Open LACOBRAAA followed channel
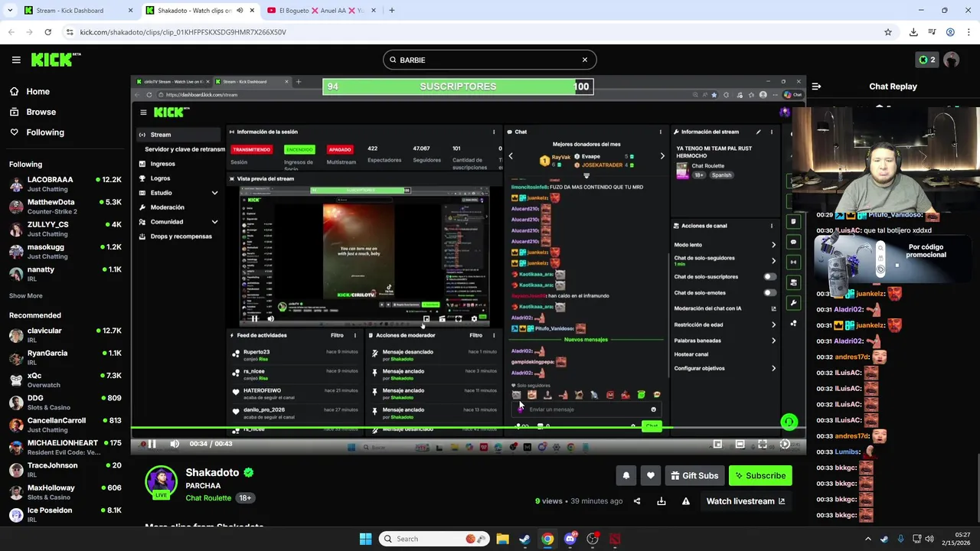Screen dimensions: 980x551 coord(64,184)
